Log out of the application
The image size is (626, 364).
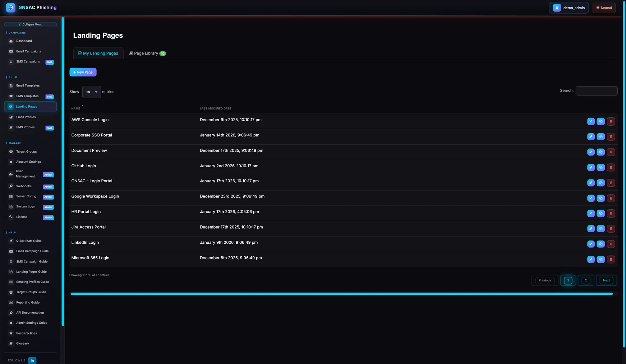[x=604, y=8]
